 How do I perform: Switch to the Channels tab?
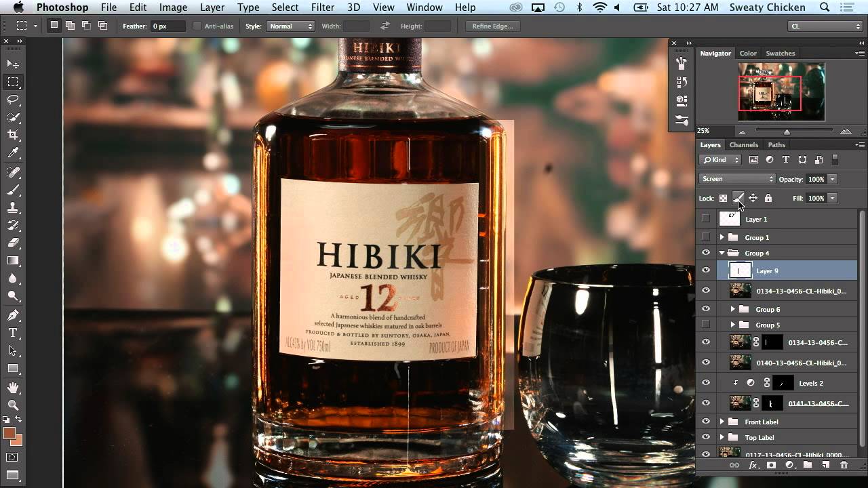743,144
